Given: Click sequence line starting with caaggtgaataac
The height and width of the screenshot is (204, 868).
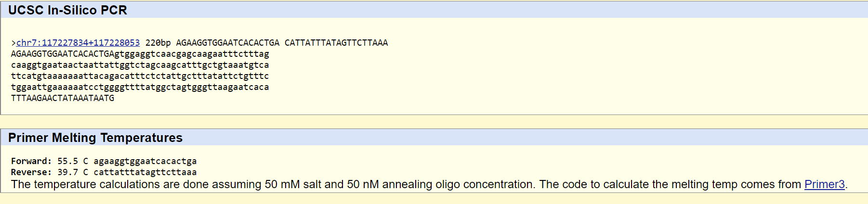Looking at the screenshot, I should pos(140,65).
